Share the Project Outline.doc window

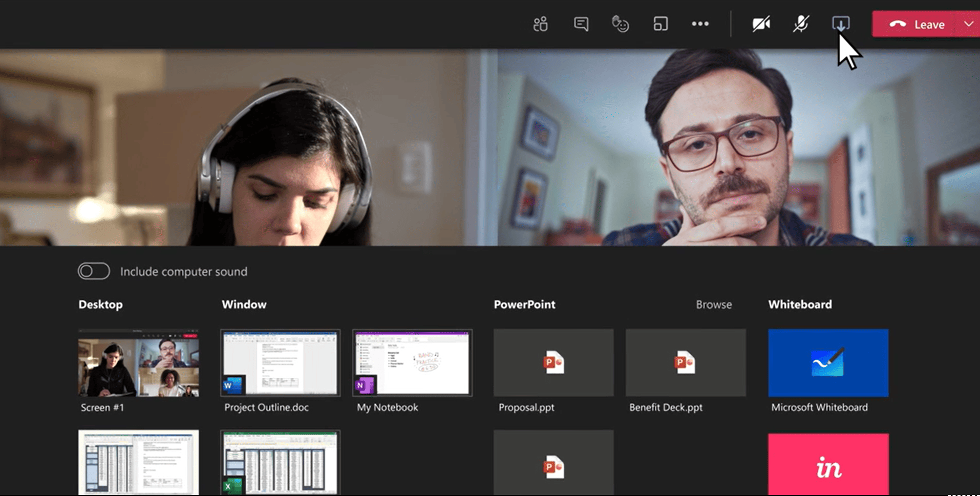tap(280, 363)
